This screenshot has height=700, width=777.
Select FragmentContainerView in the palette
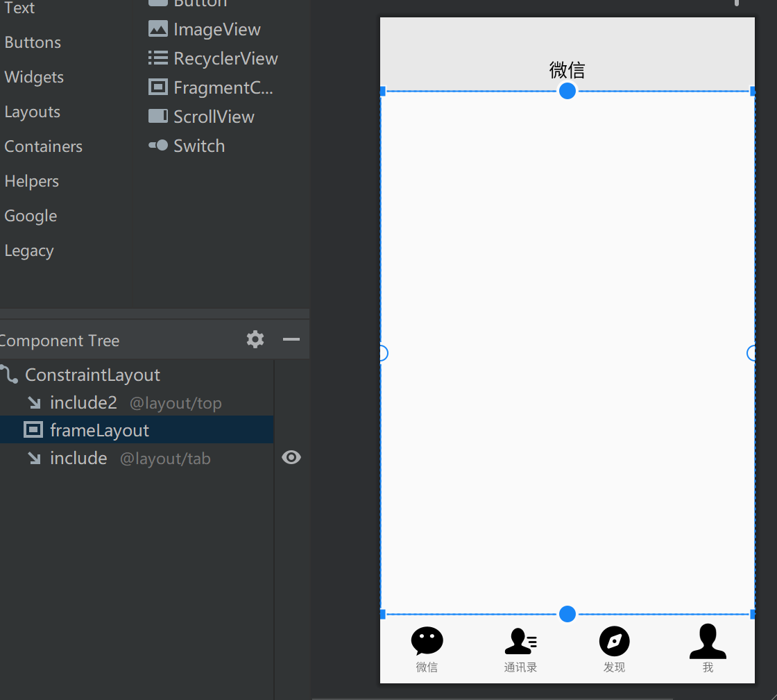(211, 87)
